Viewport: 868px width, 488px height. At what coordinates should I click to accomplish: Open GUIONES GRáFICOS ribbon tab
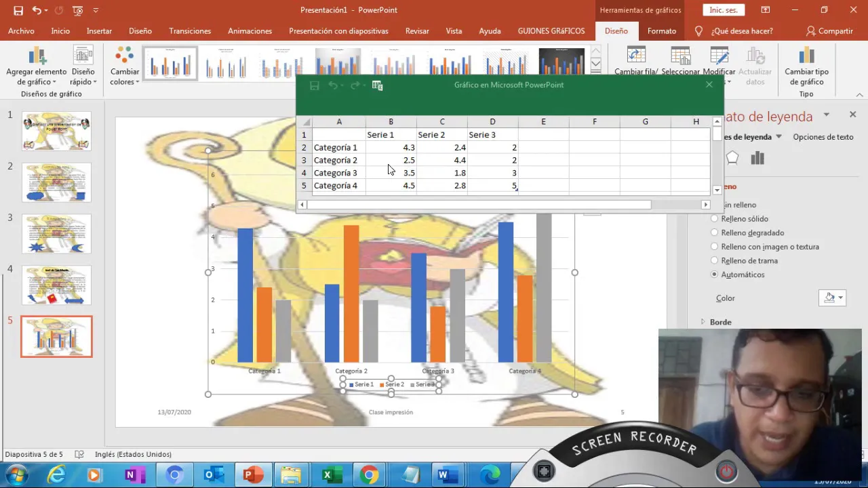pos(551,31)
